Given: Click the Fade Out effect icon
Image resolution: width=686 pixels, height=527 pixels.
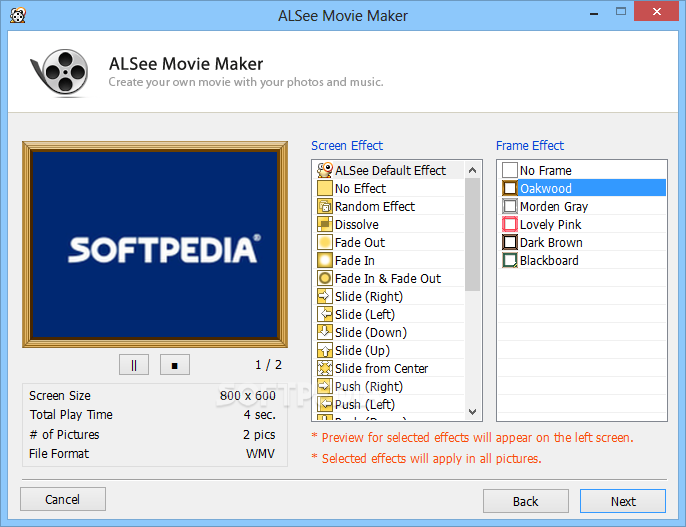Looking at the screenshot, I should point(325,242).
